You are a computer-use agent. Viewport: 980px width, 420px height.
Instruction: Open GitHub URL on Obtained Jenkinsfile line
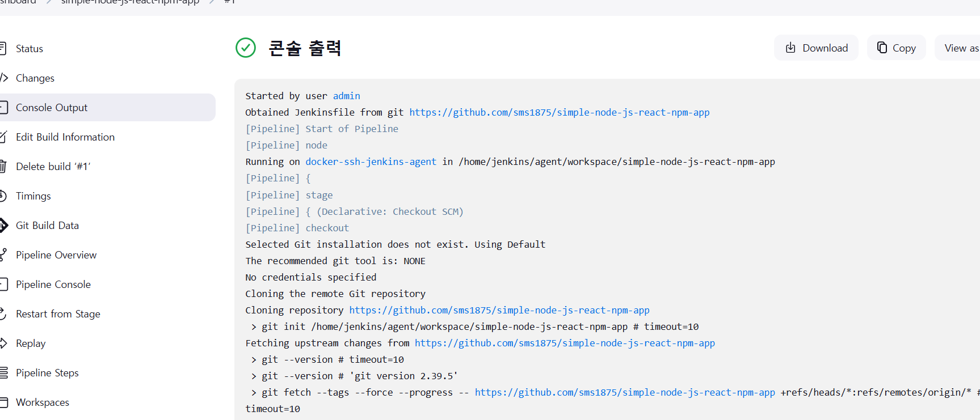[x=560, y=112]
